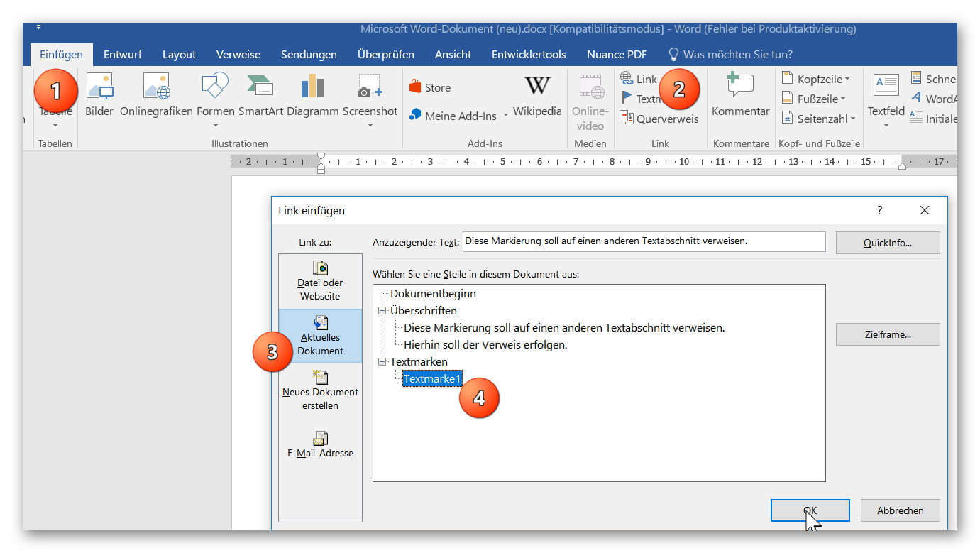Open the Bilder insert option

coord(99,95)
